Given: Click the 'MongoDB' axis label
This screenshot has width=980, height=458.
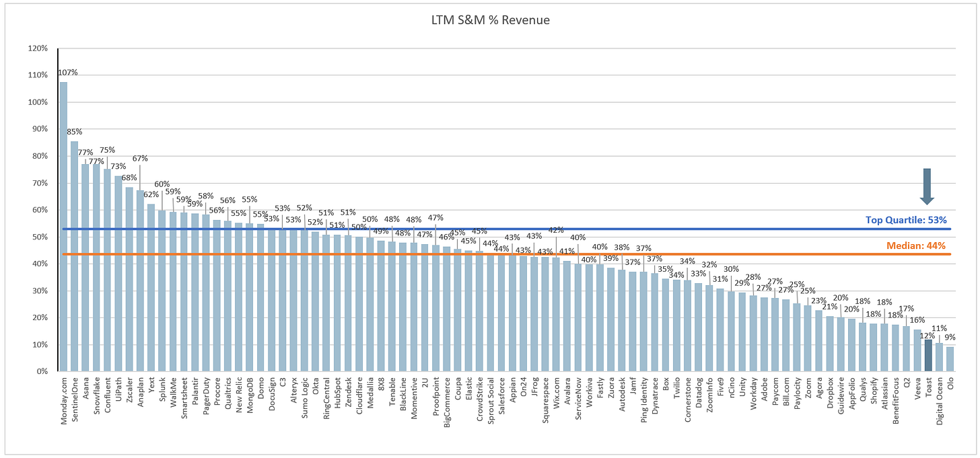Looking at the screenshot, I should [250, 395].
